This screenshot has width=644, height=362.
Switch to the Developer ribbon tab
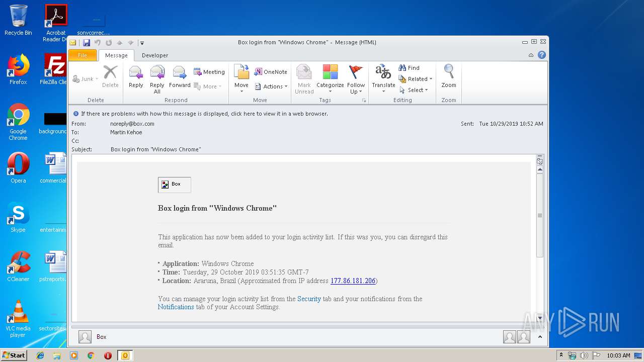click(155, 55)
